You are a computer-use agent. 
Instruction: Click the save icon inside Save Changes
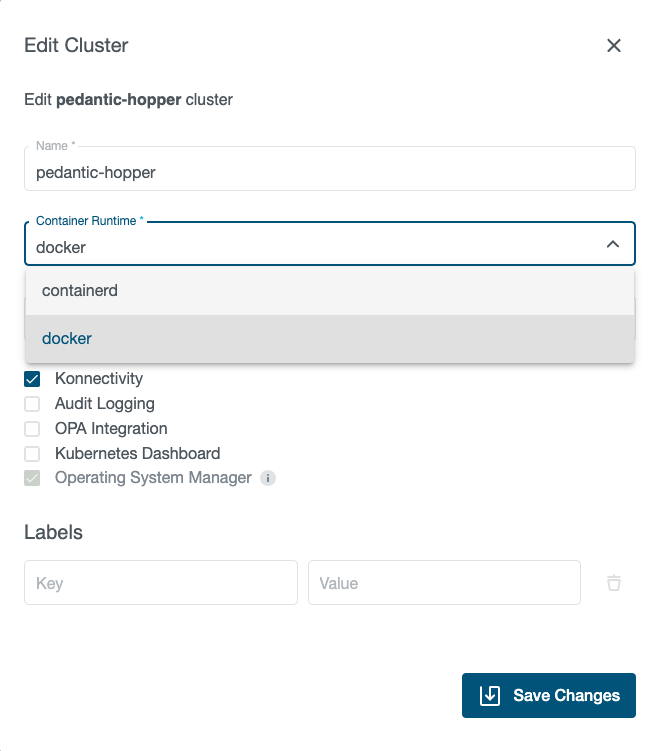pyautogui.click(x=490, y=696)
